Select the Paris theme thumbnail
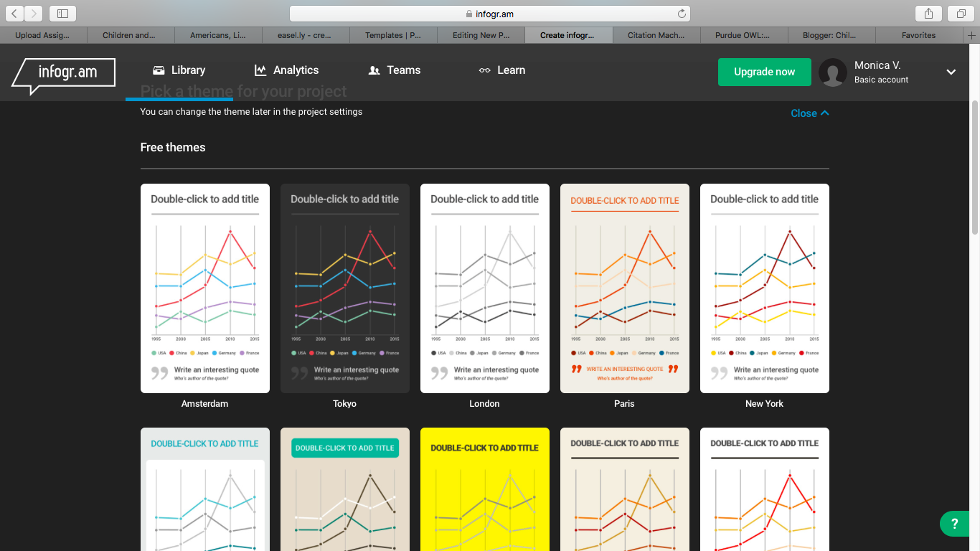 pos(625,288)
